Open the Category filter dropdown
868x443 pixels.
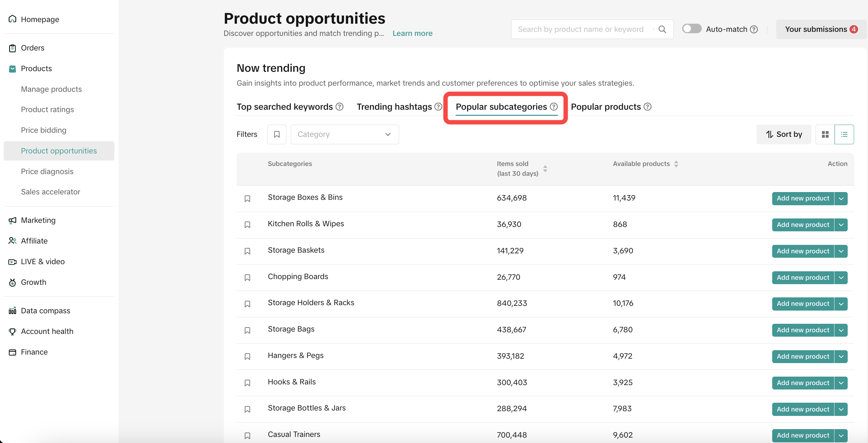[345, 134]
